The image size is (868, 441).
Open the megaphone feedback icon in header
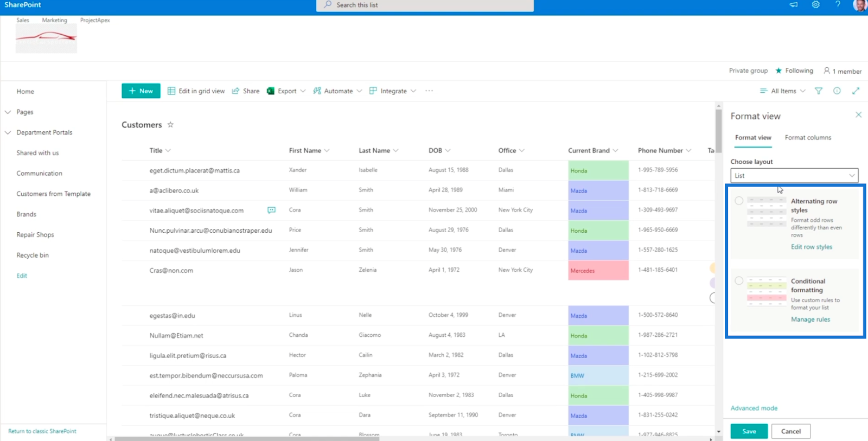point(794,5)
